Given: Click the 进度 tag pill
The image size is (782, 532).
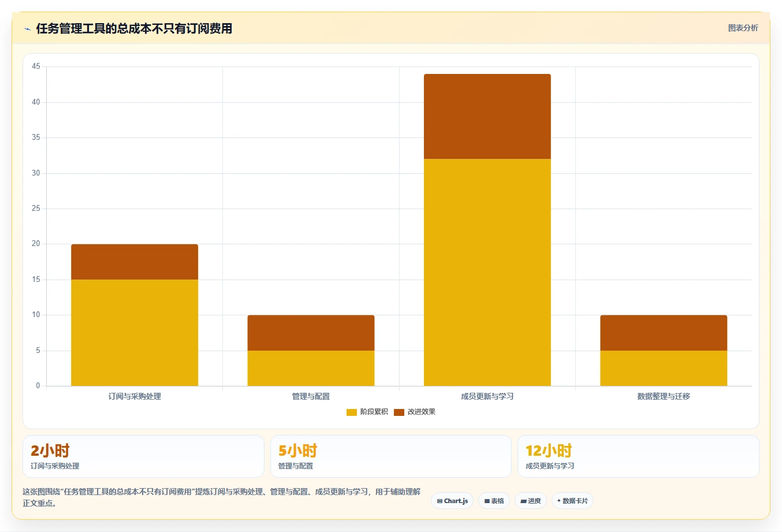Looking at the screenshot, I should click(531, 501).
